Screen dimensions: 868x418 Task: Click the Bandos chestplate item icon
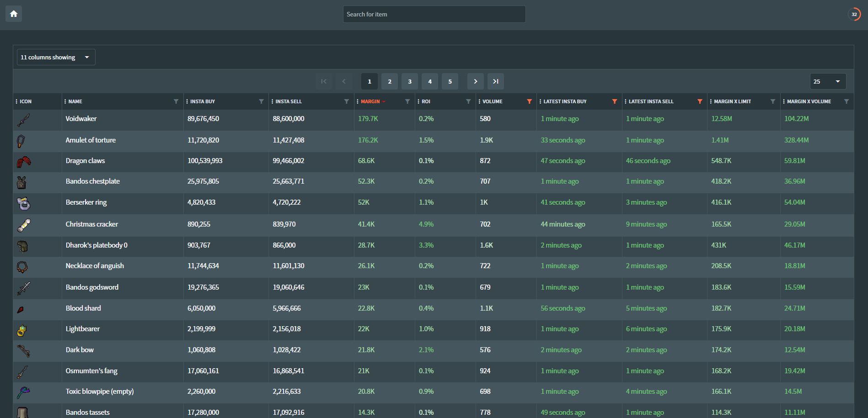coord(21,182)
